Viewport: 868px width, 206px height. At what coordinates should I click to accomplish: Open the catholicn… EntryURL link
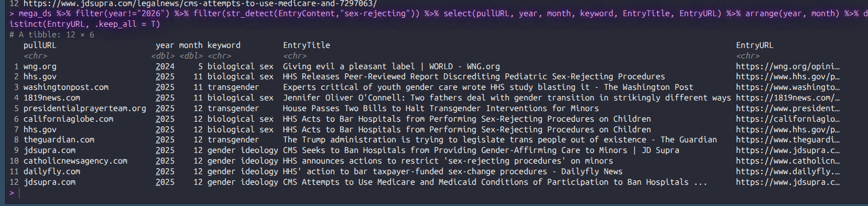(787, 161)
